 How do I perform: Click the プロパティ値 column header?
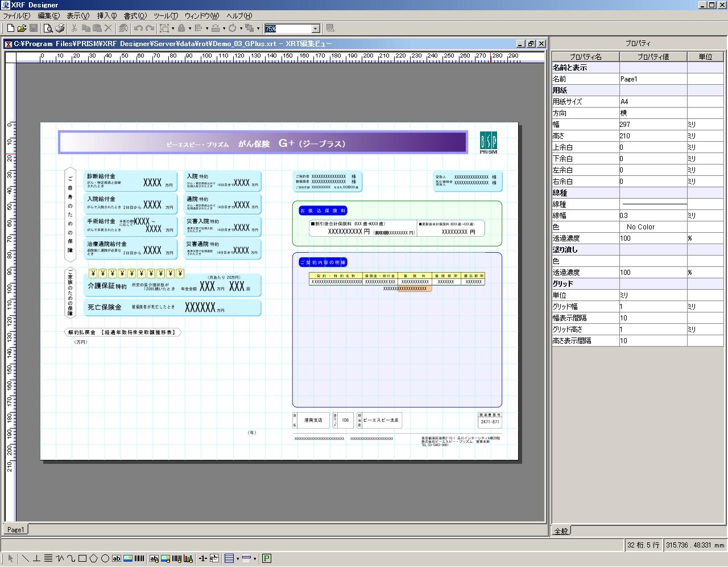click(653, 56)
